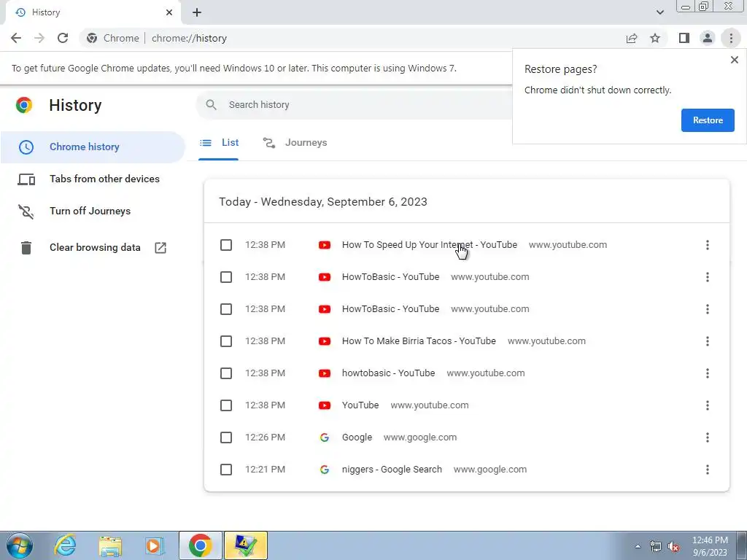Close the History tab
Screen dimensions: 747x560
(169, 12)
